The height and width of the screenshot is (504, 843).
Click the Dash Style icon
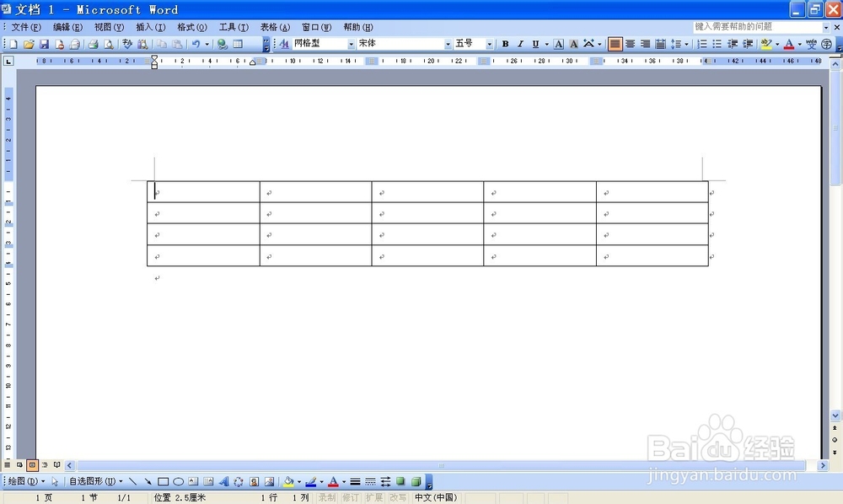coord(370,481)
